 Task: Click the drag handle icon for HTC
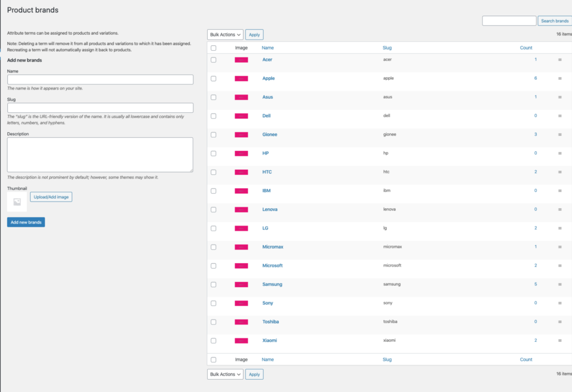click(560, 172)
